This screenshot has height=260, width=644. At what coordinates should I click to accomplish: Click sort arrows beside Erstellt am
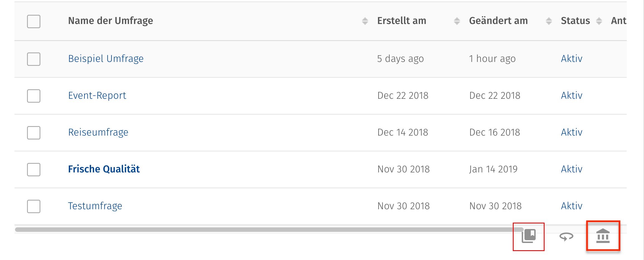click(x=457, y=21)
